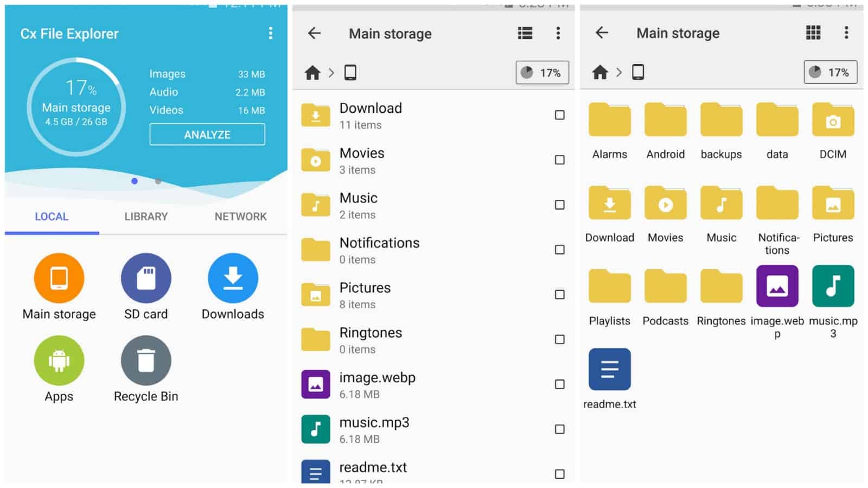868x488 pixels.
Task: Open the DCIM camera folder
Action: (832, 121)
